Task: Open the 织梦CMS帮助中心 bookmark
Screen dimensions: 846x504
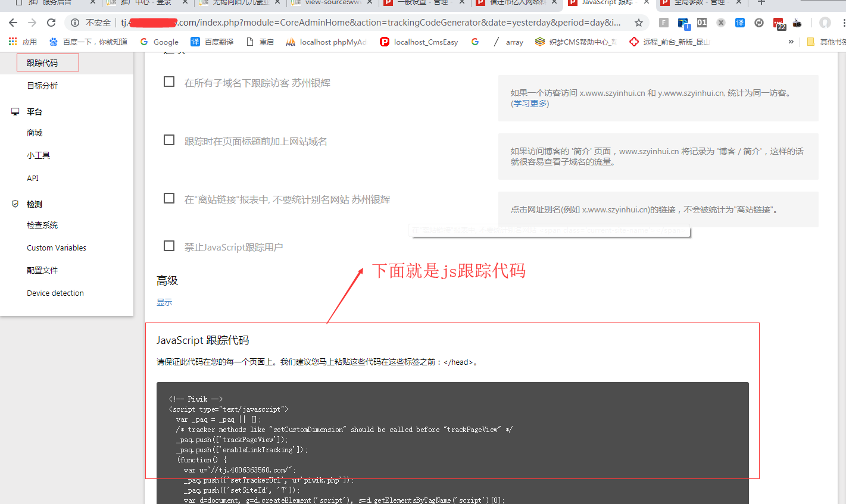Action: pos(576,42)
